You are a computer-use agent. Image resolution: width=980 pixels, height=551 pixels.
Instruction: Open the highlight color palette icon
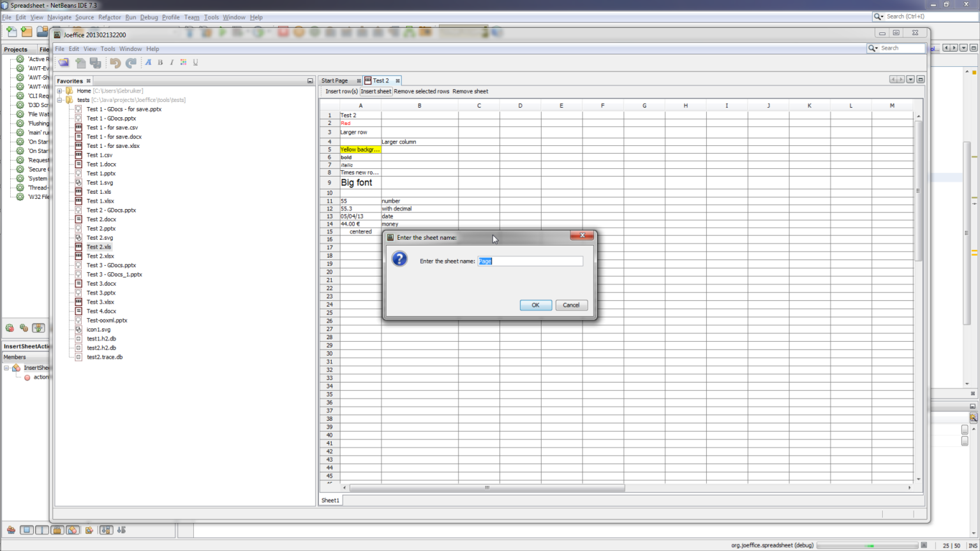[x=183, y=62]
